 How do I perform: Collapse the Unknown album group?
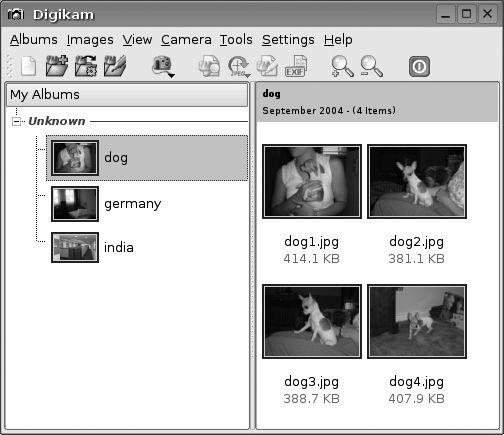[16, 121]
